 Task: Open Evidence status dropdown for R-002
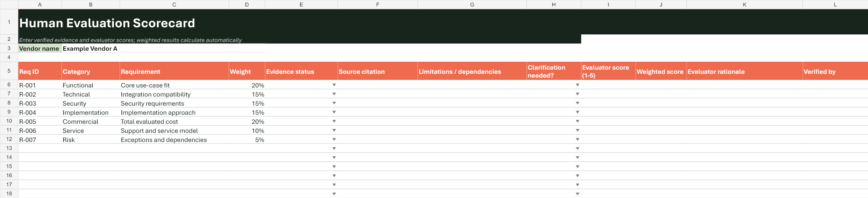tap(334, 94)
